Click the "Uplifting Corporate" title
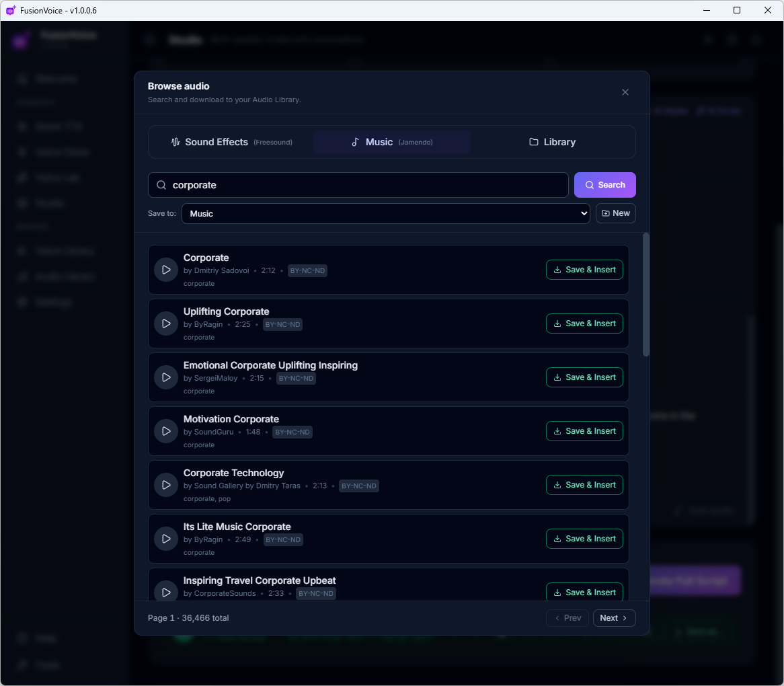784x686 pixels. [226, 311]
